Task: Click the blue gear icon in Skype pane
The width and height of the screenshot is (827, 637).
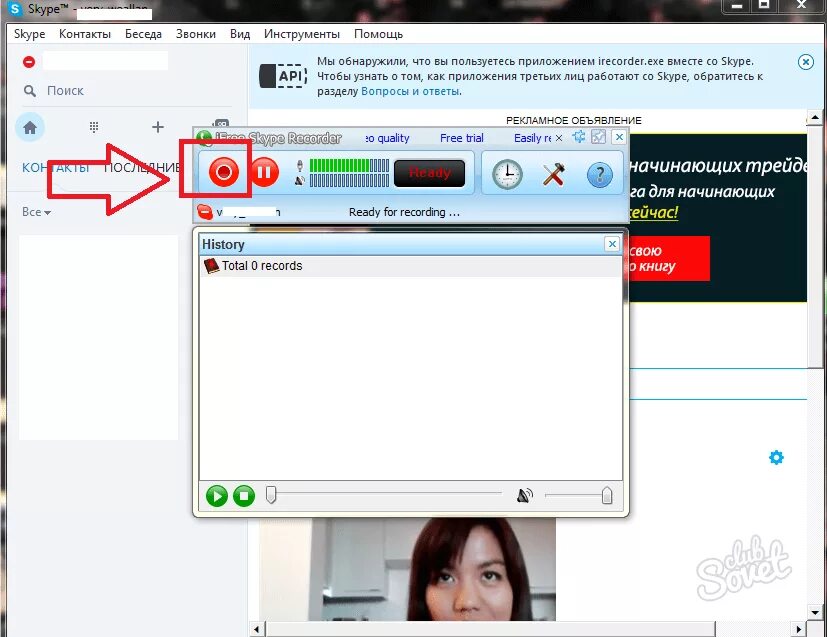Action: [776, 457]
